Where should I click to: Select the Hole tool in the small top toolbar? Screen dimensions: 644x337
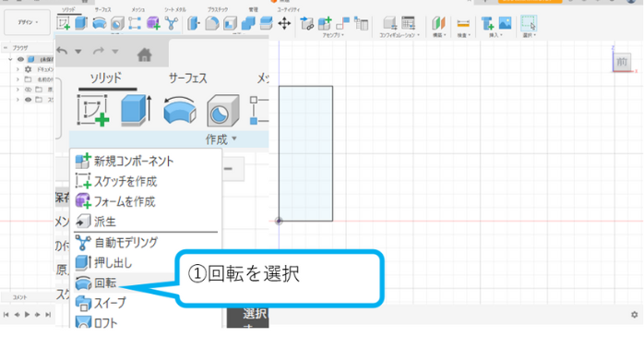(x=117, y=23)
